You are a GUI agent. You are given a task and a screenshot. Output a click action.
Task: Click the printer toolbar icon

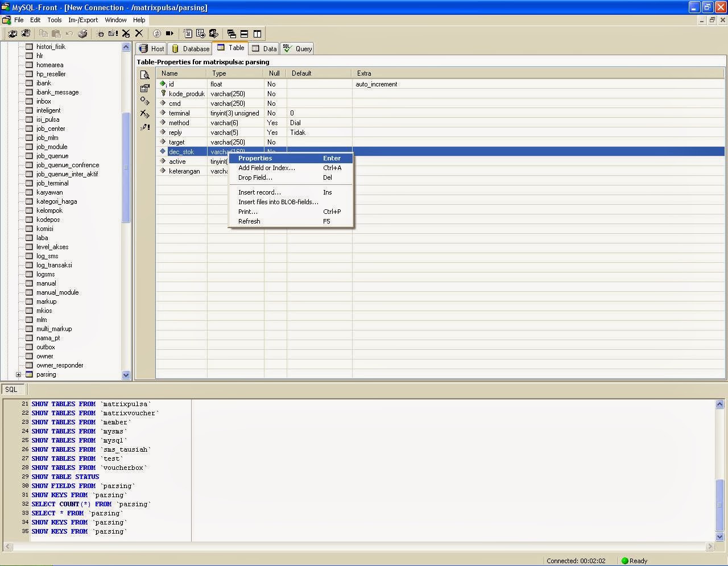(82, 34)
